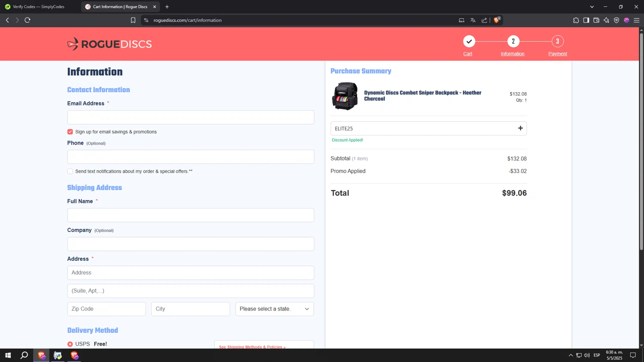The image size is (644, 362).
Task: Click the completed Cart step circle
Action: (469, 42)
